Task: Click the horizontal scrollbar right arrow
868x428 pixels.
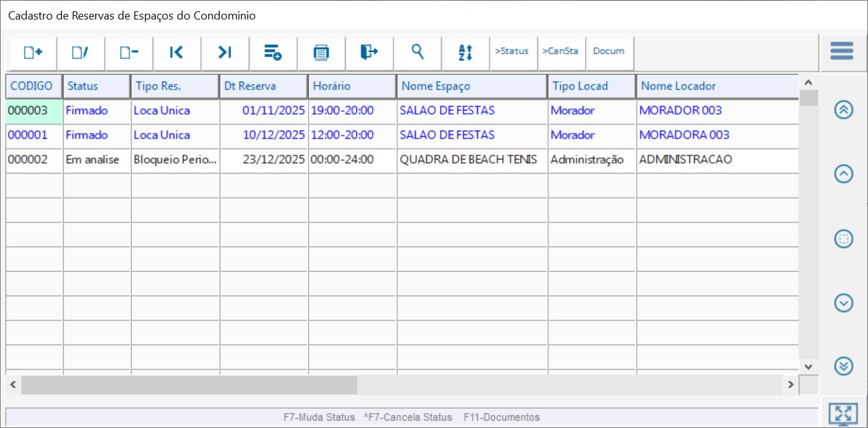Action: point(791,385)
